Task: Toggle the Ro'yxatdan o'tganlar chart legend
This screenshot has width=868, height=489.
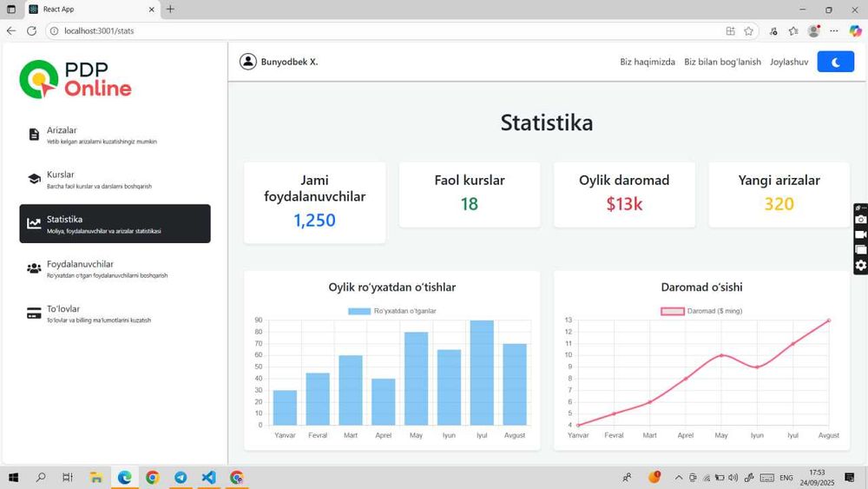Action: [x=392, y=311]
